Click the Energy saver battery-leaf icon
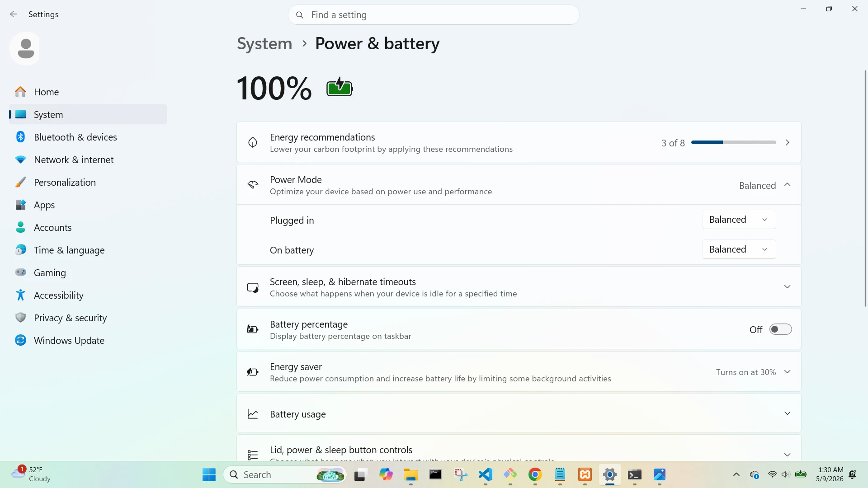 point(253,372)
